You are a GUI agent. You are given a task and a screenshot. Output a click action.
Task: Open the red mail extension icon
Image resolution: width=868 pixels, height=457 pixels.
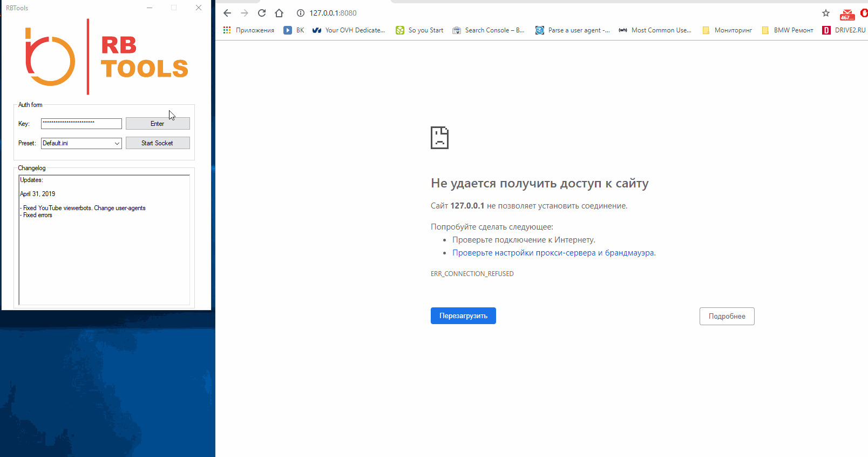point(847,15)
